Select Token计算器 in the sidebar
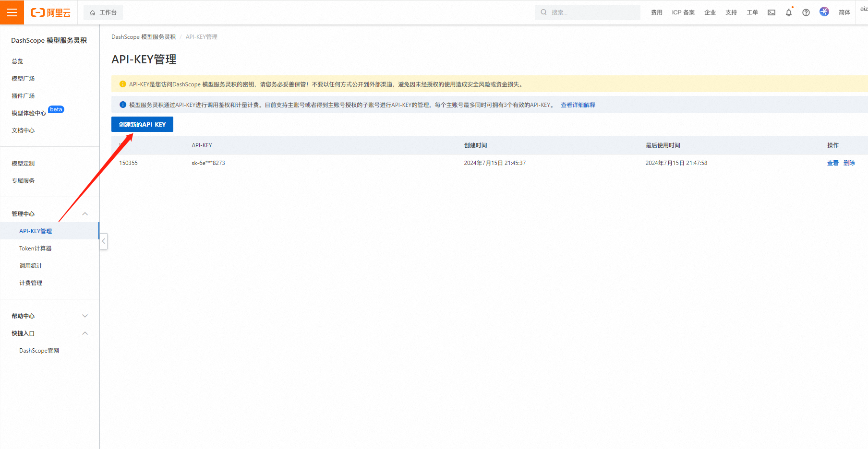868x449 pixels. pyautogui.click(x=36, y=248)
